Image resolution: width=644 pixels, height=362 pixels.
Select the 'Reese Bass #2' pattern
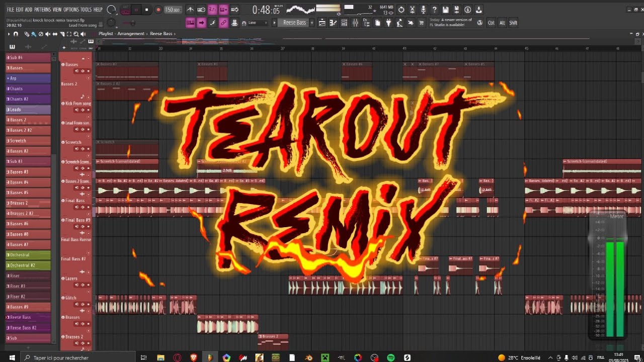[28, 328]
